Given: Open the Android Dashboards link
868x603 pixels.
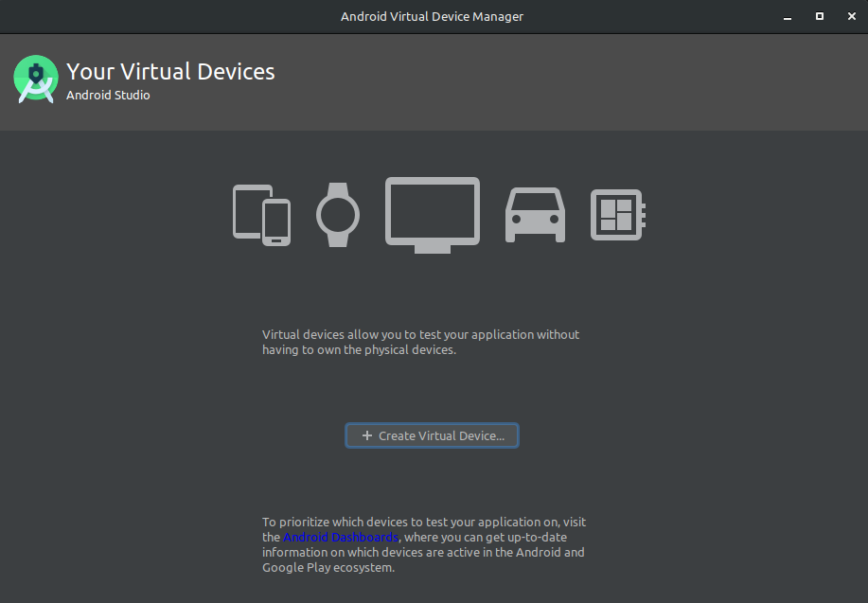Looking at the screenshot, I should click(x=341, y=537).
